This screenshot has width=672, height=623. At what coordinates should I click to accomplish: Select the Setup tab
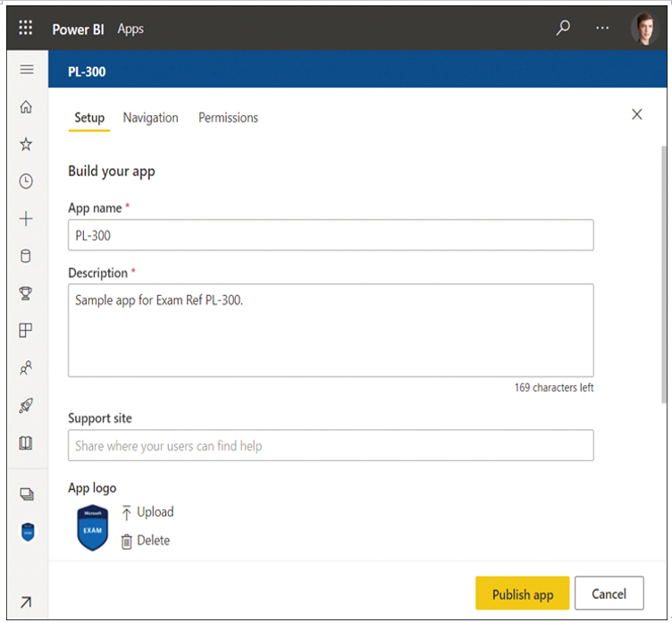(x=89, y=118)
